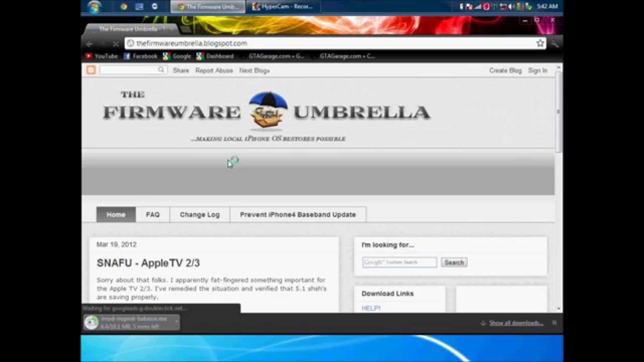644x362 pixels.
Task: Click the Mar 19, 2012 date header
Action: click(116, 244)
